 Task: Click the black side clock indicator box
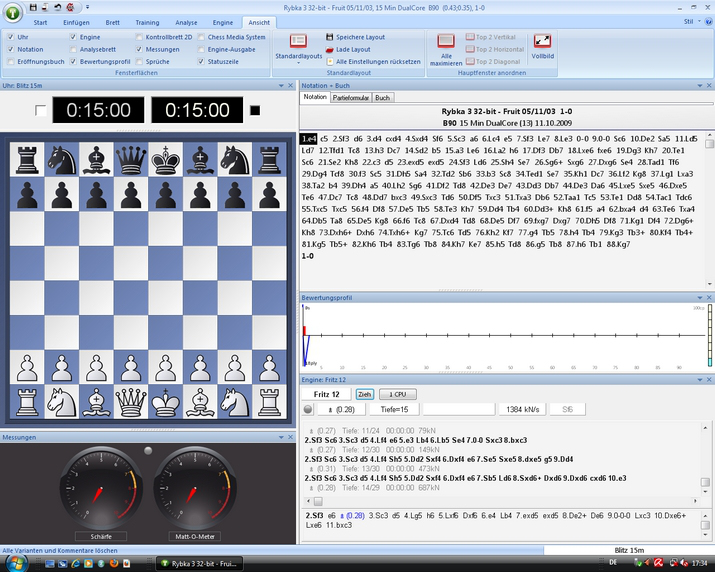[255, 110]
